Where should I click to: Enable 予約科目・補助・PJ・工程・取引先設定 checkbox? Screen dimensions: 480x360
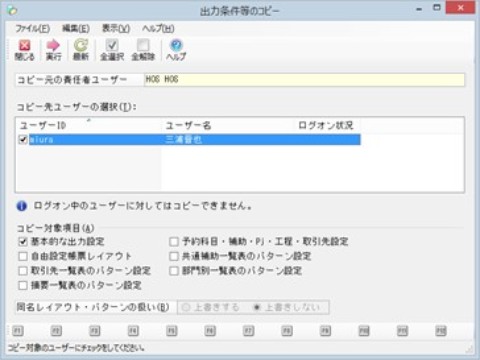[x=174, y=241]
